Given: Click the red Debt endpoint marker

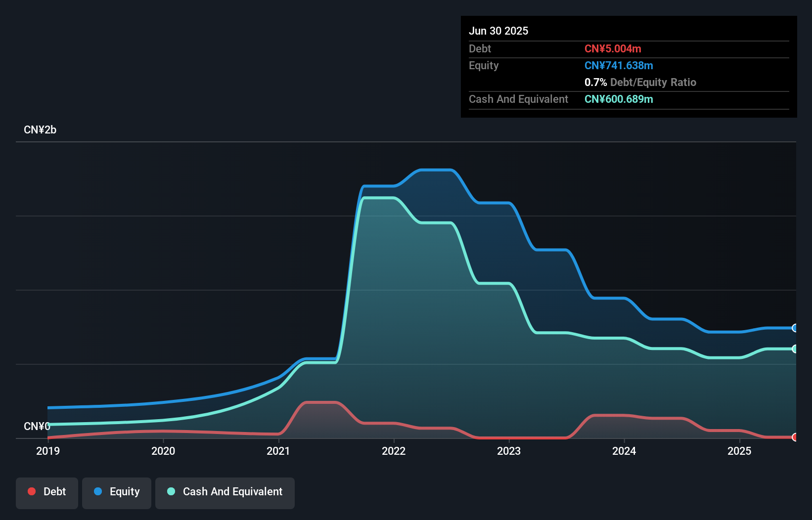Looking at the screenshot, I should 795,437.
